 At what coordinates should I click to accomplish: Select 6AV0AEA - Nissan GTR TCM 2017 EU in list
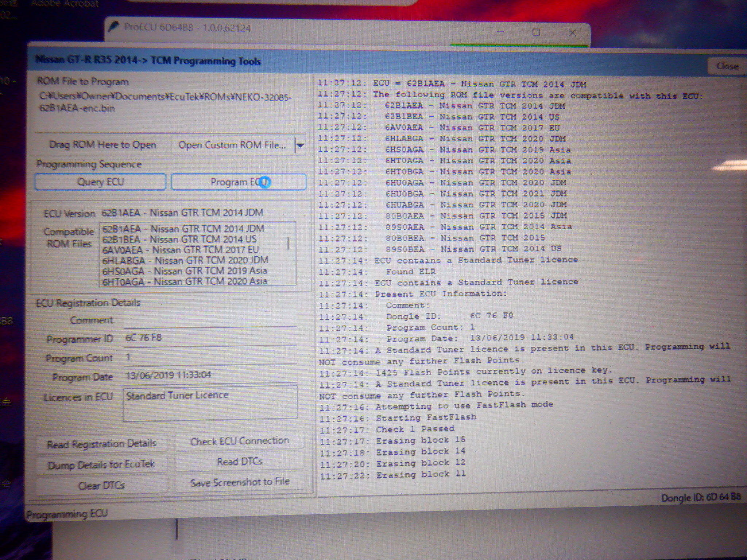pyautogui.click(x=181, y=250)
